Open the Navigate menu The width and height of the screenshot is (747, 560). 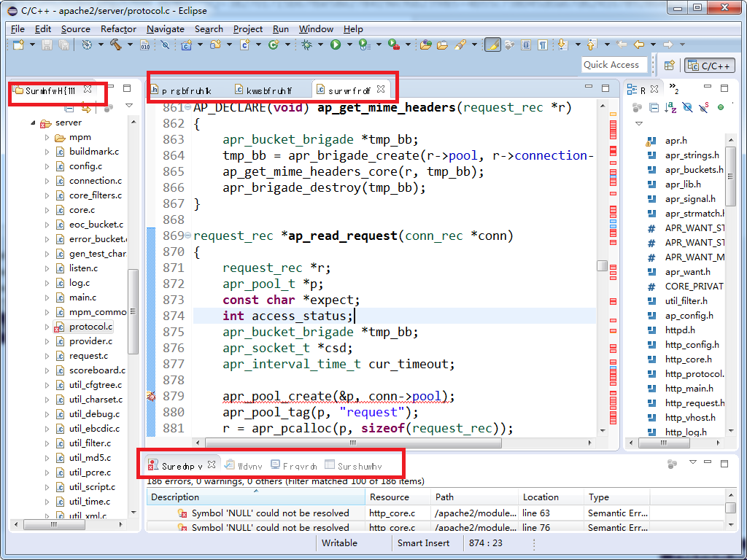coord(166,29)
